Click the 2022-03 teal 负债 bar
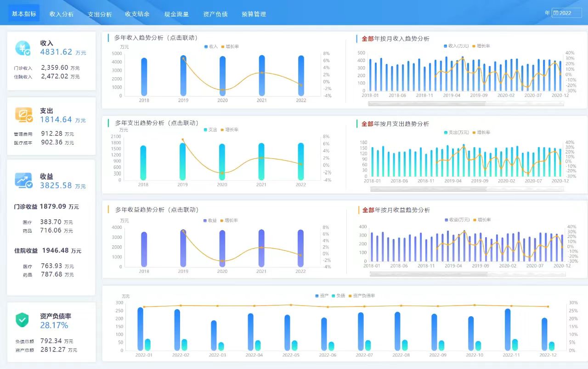 pos(221,346)
